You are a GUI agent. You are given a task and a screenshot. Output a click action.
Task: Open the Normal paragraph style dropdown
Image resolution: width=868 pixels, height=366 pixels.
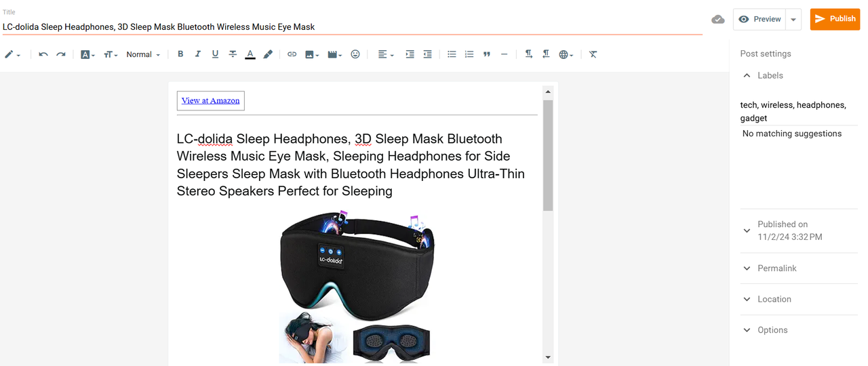(143, 54)
